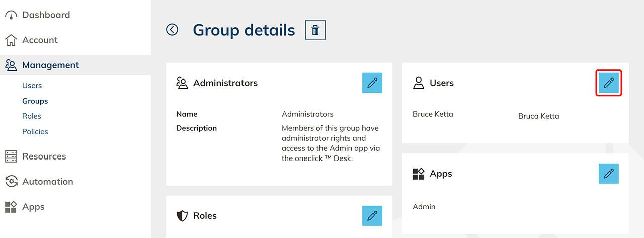Edit the Users card with the pencil
Viewport: 644px width, 238px height.
609,83
